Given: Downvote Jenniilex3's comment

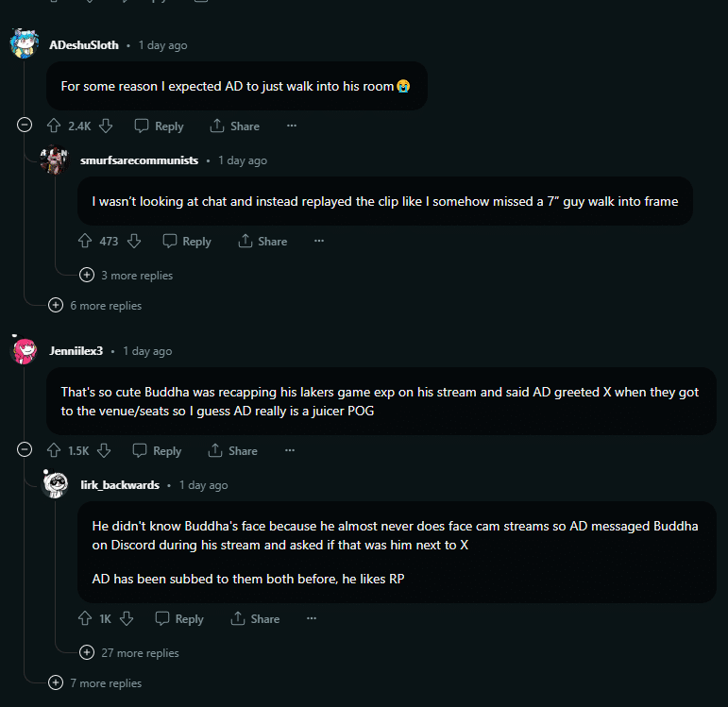Looking at the screenshot, I should (x=104, y=450).
